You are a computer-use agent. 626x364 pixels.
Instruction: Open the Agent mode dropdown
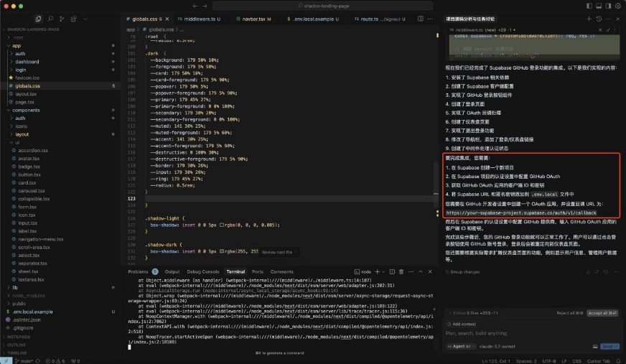tap(458, 346)
